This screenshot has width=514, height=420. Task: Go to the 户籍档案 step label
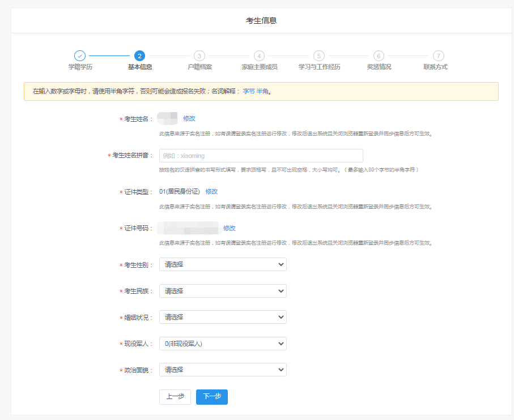pos(199,67)
